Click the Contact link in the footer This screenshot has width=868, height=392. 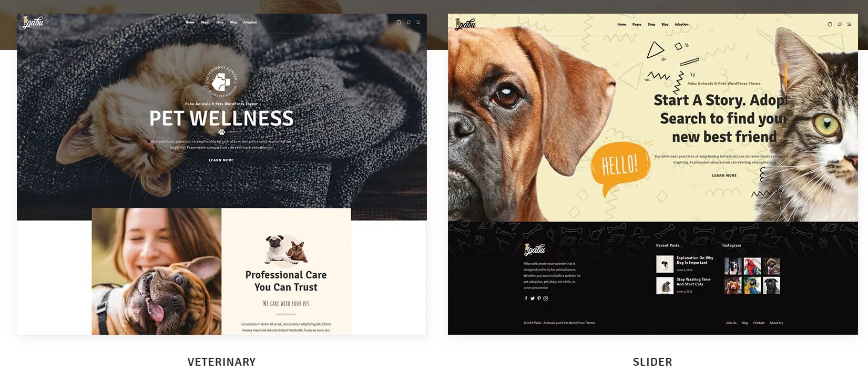click(759, 323)
